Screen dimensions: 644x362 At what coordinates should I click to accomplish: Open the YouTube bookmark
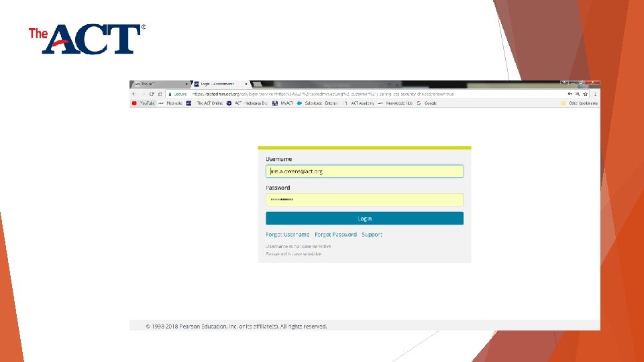point(144,103)
